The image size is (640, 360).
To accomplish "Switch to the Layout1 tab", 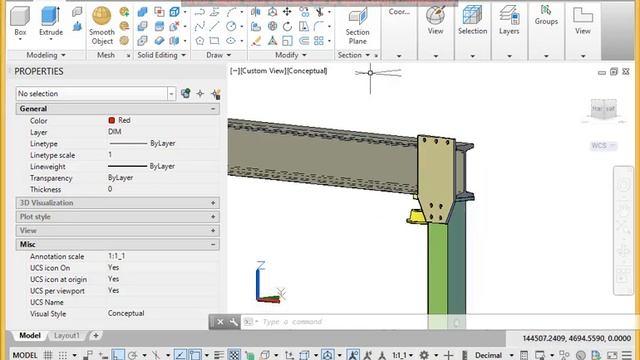I will click(x=67, y=336).
